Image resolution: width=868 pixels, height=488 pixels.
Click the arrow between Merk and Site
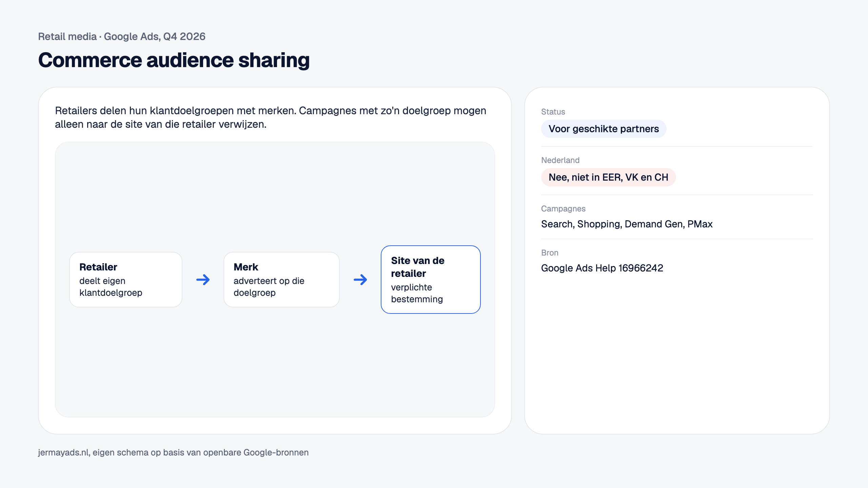(360, 280)
